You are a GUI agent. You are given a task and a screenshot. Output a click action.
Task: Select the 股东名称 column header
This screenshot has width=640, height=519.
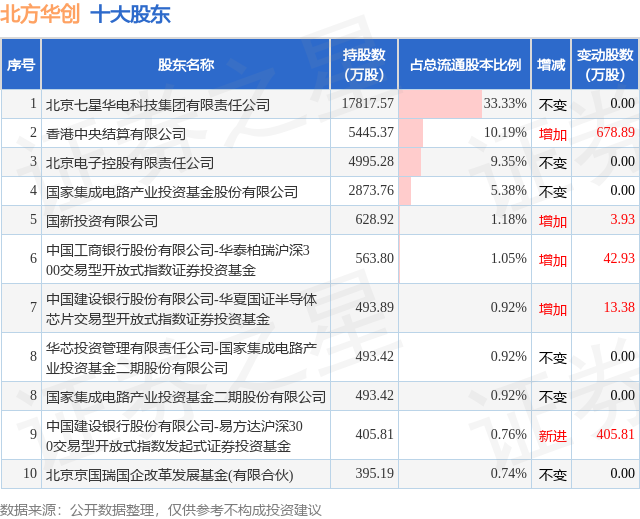click(x=186, y=64)
